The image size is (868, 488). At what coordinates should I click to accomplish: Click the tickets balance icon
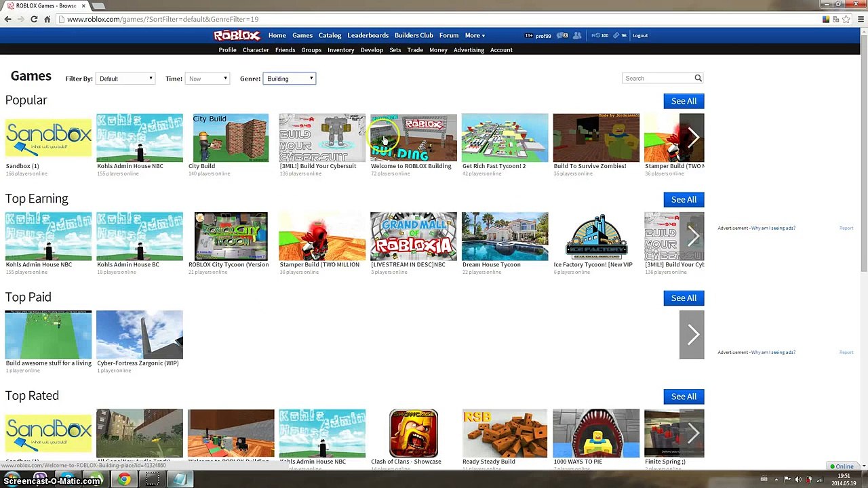tap(616, 35)
